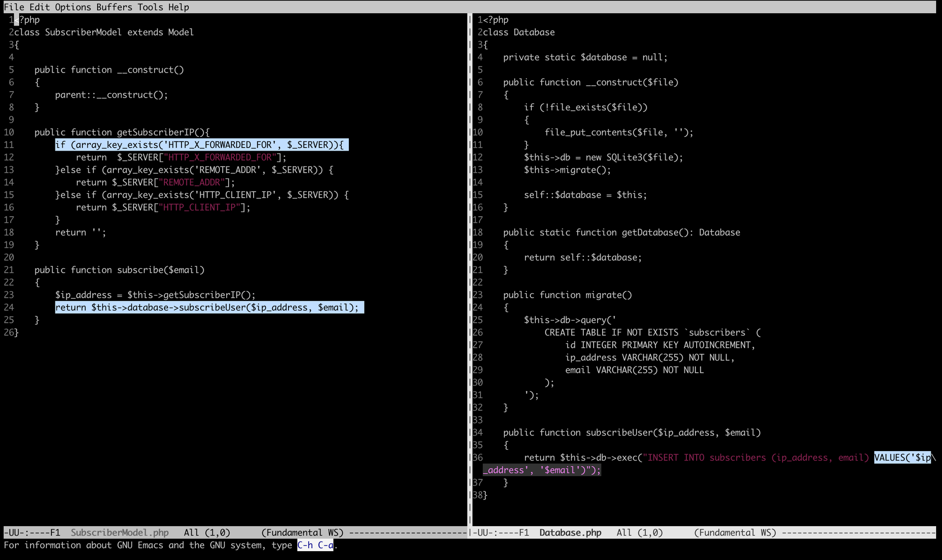Click Database.php buffer name in mode line
942x560 pixels.
570,533
